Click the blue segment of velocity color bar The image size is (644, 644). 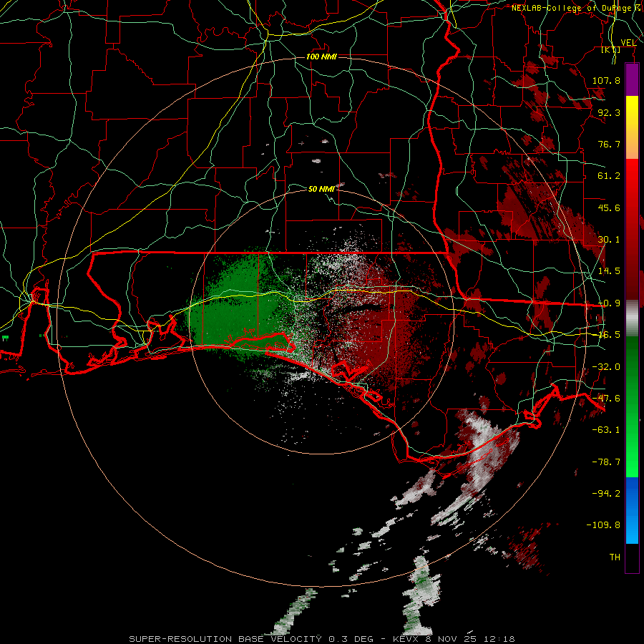632,510
